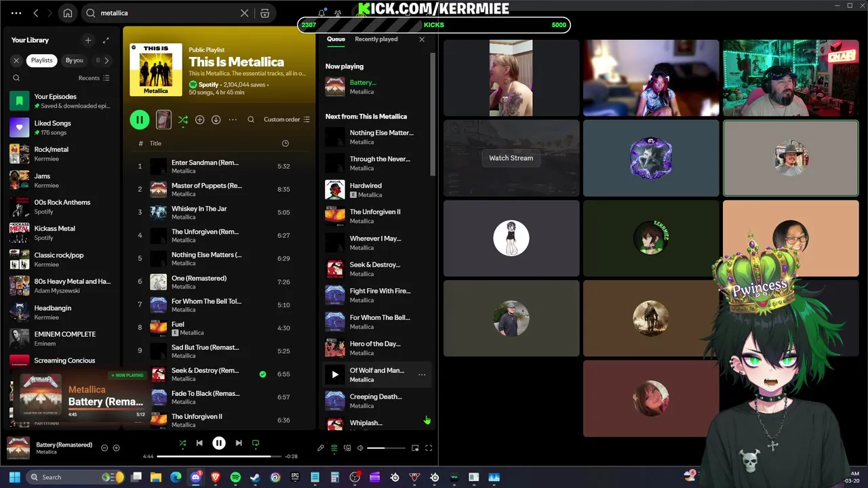Remove Seek & Destroy from Liked green check

[x=262, y=374]
